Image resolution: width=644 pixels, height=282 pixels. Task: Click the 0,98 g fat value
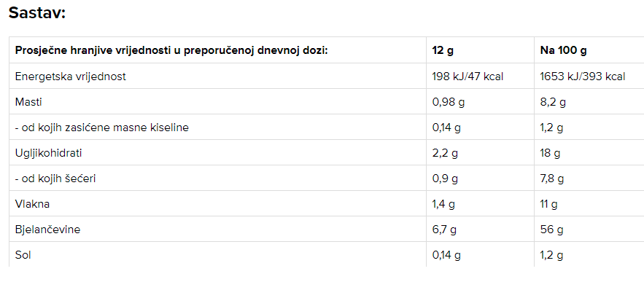pyautogui.click(x=448, y=102)
